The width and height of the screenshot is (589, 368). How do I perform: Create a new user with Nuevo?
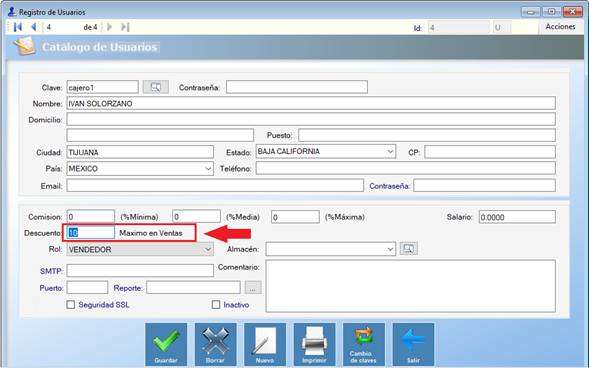(x=265, y=345)
